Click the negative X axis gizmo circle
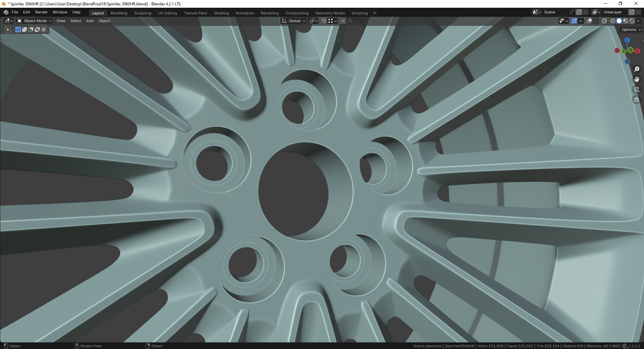This screenshot has height=349, width=644. click(617, 50)
